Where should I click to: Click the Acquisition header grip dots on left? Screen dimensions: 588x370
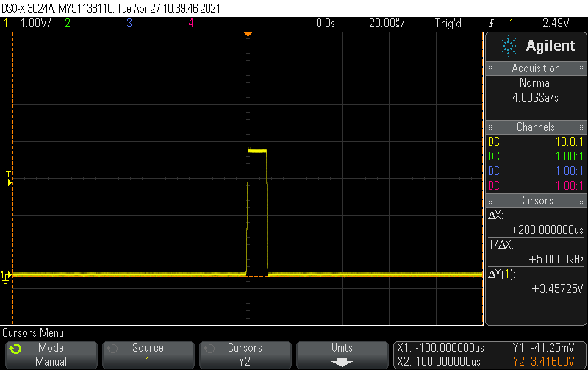coord(490,68)
